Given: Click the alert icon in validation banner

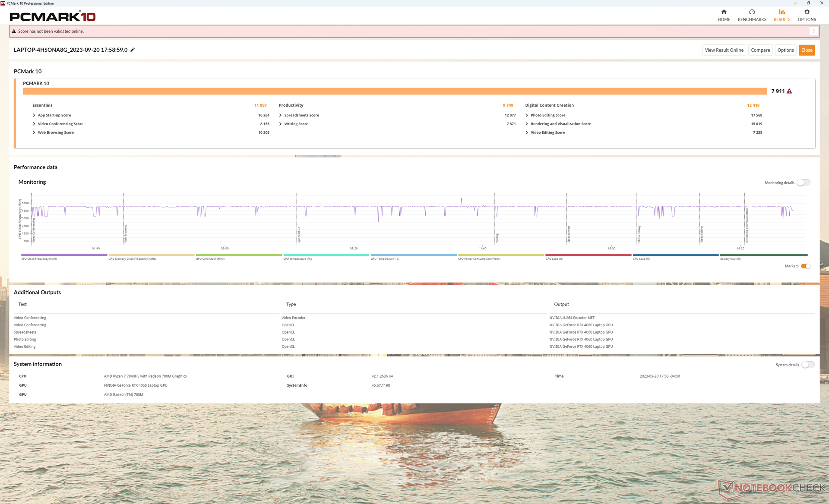Looking at the screenshot, I should (14, 31).
